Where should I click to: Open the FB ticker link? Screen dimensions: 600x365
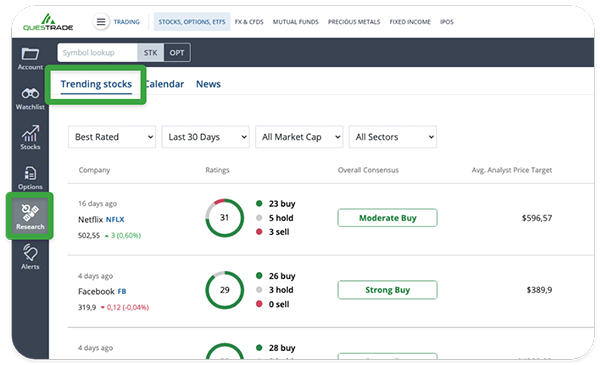point(122,292)
